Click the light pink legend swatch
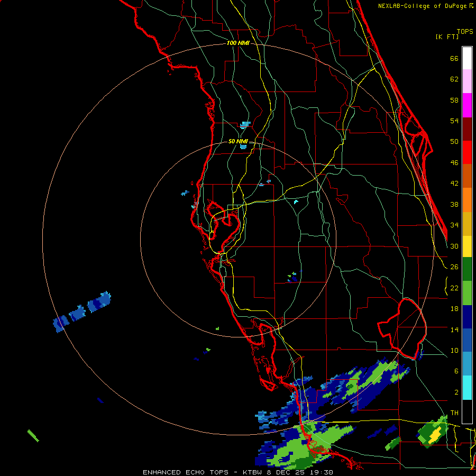 point(467,81)
